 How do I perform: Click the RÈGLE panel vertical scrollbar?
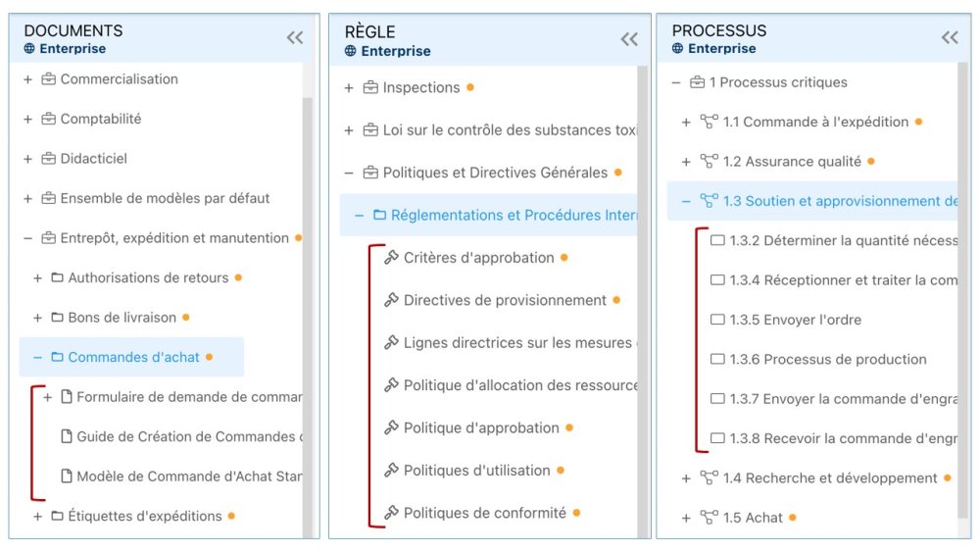pos(643,294)
